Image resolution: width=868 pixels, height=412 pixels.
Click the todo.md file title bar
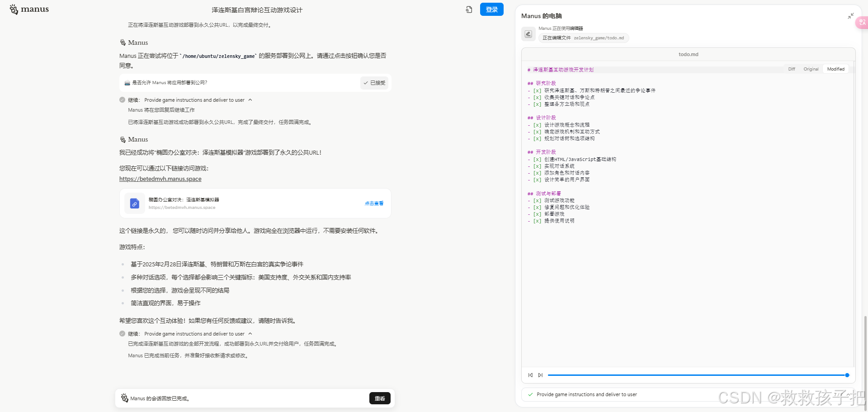point(688,54)
